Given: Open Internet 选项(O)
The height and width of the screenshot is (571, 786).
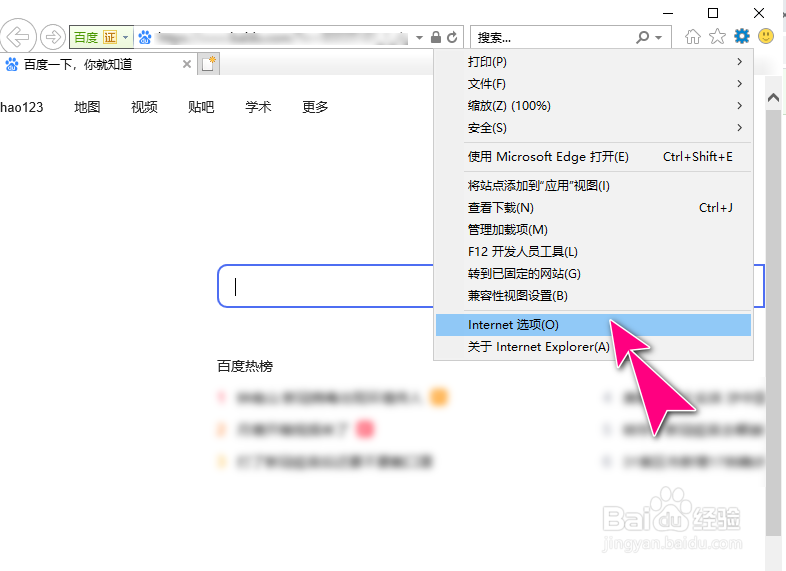Looking at the screenshot, I should coord(594,325).
